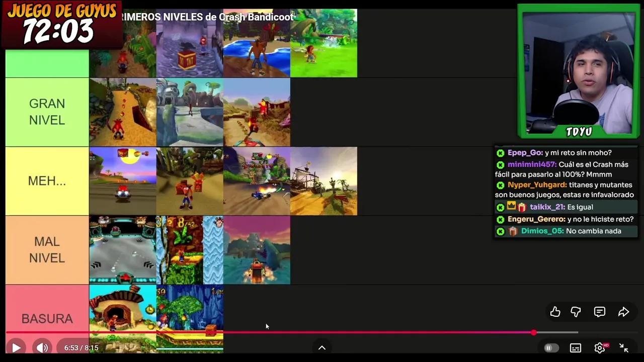This screenshot has width=644, height=362.
Task: Click the streamer webcam overlay
Action: tap(579, 71)
